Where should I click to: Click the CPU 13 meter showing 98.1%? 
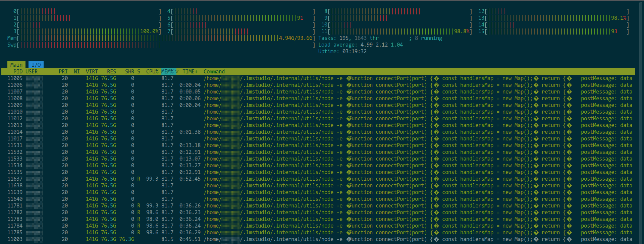tap(554, 18)
